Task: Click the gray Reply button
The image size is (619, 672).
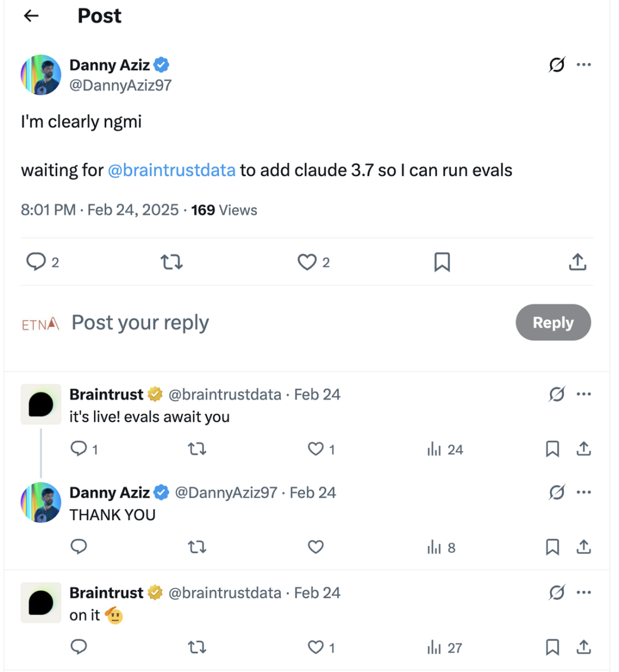Action: pyautogui.click(x=553, y=323)
